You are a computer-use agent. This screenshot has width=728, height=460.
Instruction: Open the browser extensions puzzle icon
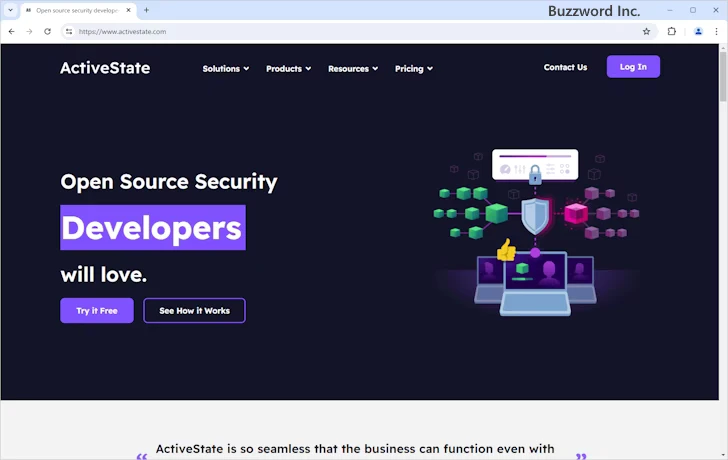coord(672,32)
